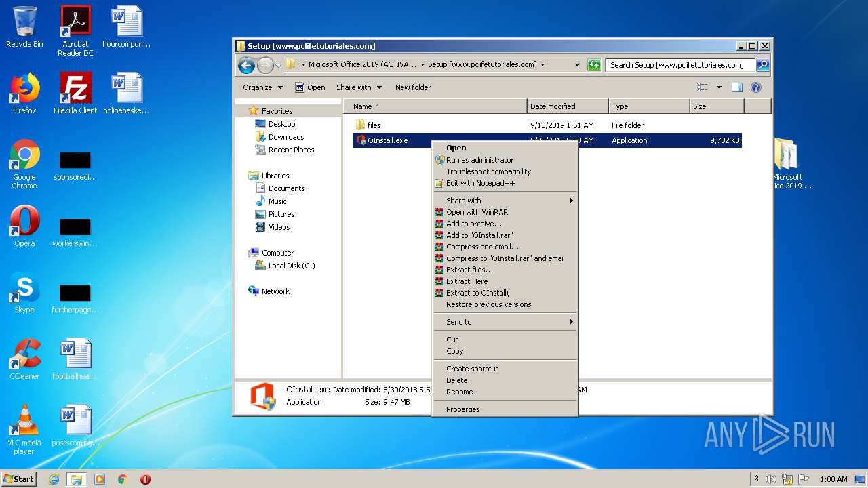Click the taskbar clock showing 1:00 AM
This screenshot has height=488, width=868.
tap(833, 479)
